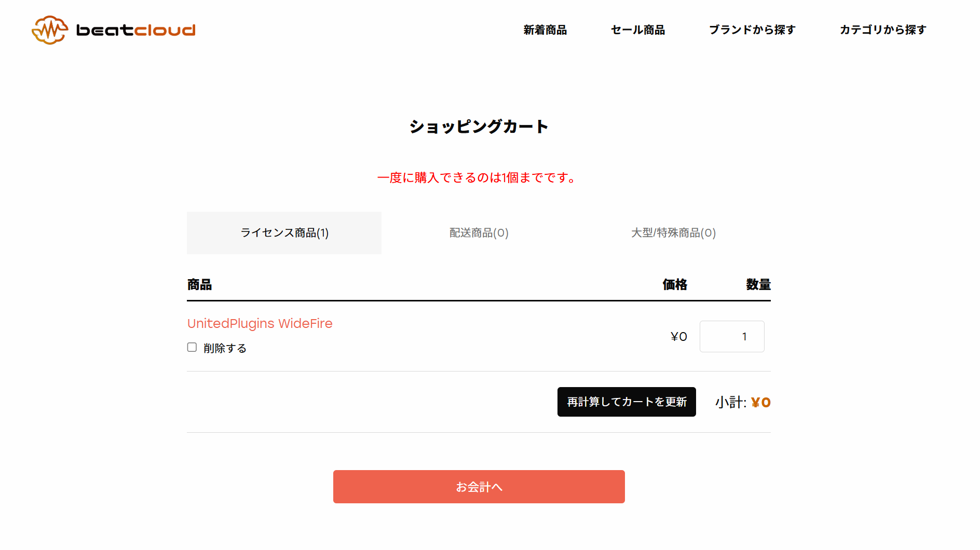This screenshot has height=550, width=980.
Task: Click 再計算してカートを更新 button
Action: pos(627,402)
